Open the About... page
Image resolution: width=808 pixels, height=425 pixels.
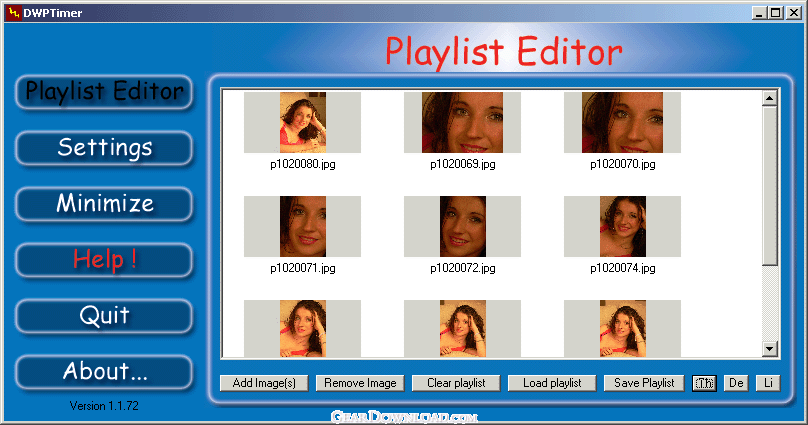104,371
